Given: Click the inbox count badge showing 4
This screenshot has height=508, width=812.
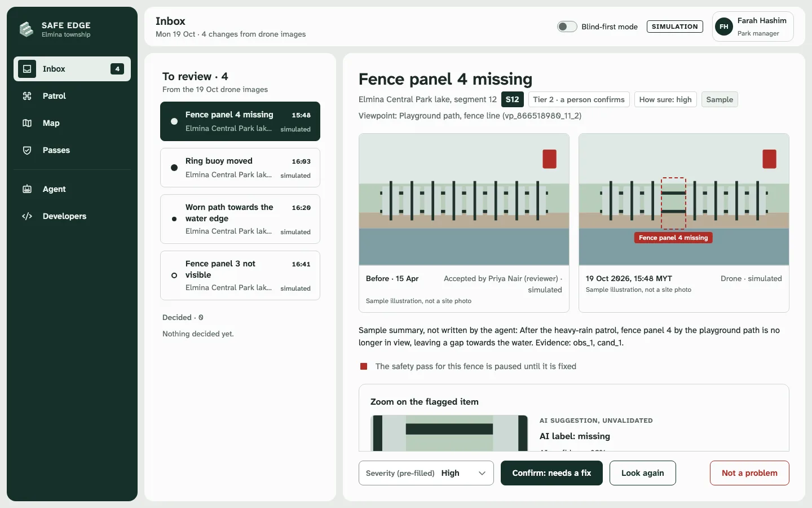Looking at the screenshot, I should coord(117,69).
